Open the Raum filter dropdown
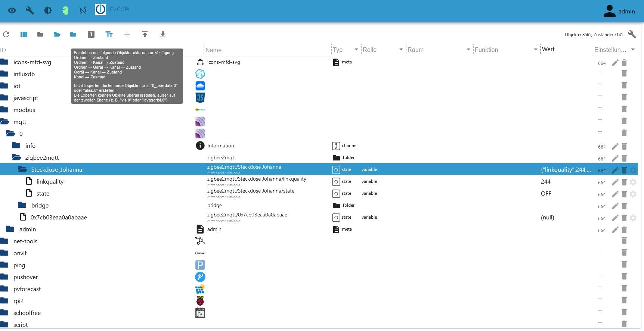Screen dimensions: 644x331 pos(439,50)
